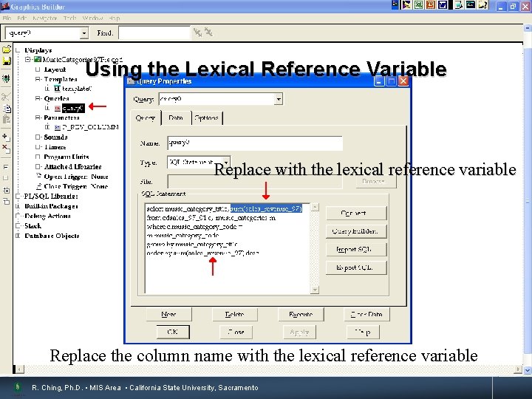
Task: Open the Tools menu
Action: pos(69,18)
